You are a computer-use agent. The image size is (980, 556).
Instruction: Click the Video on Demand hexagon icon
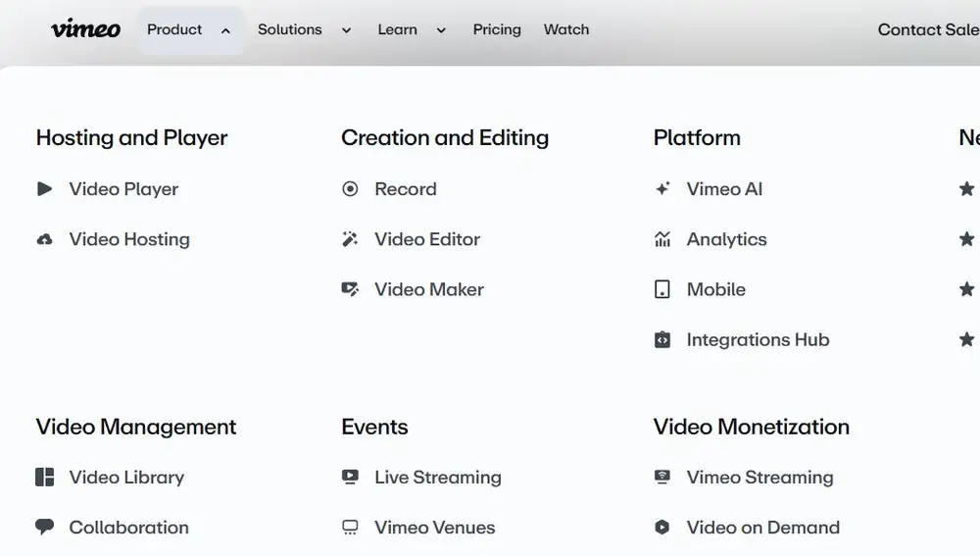point(661,528)
